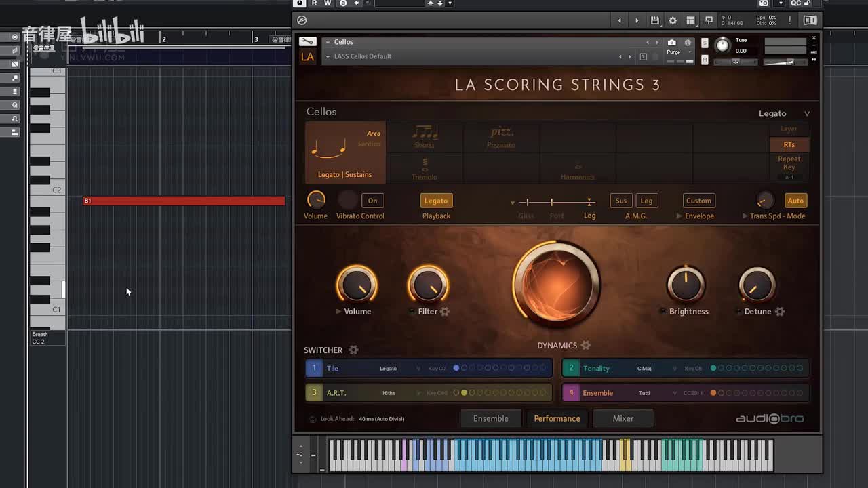The width and height of the screenshot is (868, 488).
Task: Click the LA library logo icon
Action: click(x=307, y=56)
